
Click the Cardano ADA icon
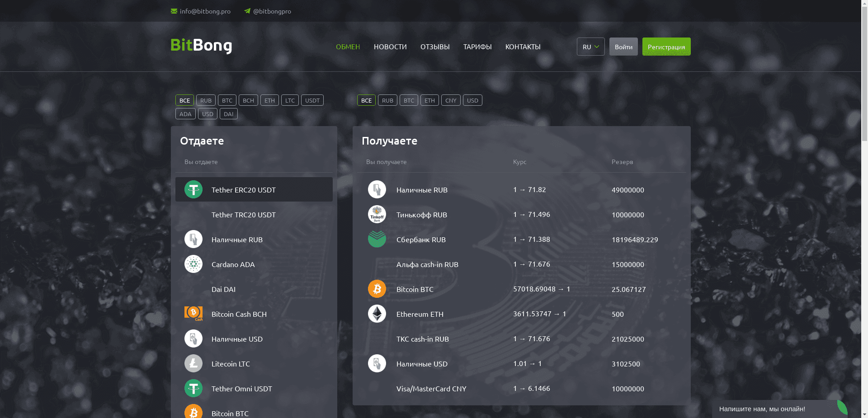click(193, 264)
